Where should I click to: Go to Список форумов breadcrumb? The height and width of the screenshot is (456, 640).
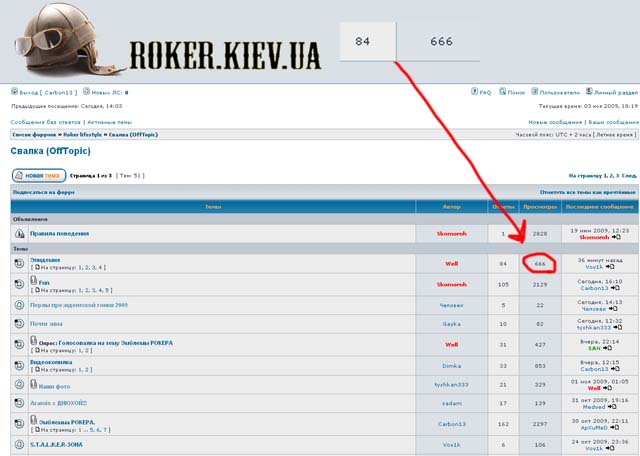34,134
